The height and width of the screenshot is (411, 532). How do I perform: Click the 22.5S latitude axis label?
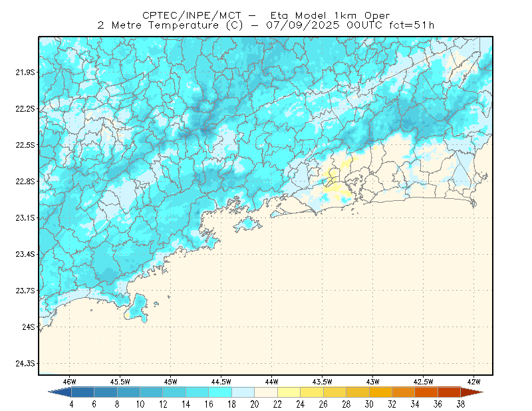(x=25, y=145)
